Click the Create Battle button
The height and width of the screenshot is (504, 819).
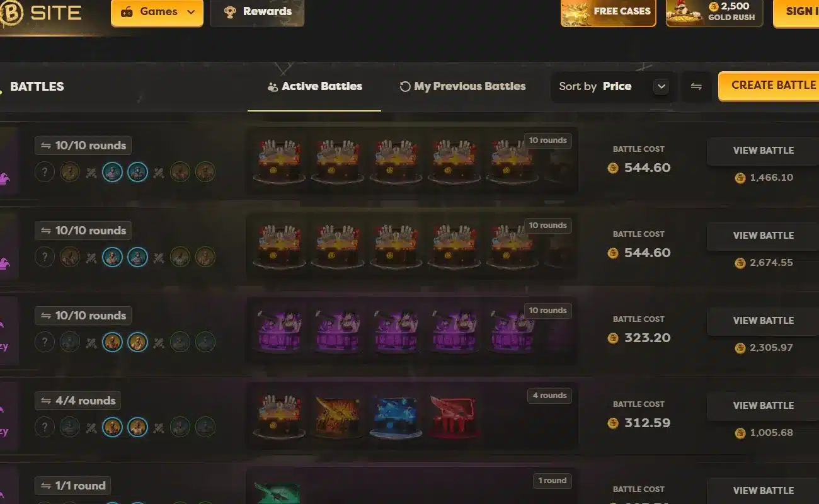pyautogui.click(x=769, y=86)
